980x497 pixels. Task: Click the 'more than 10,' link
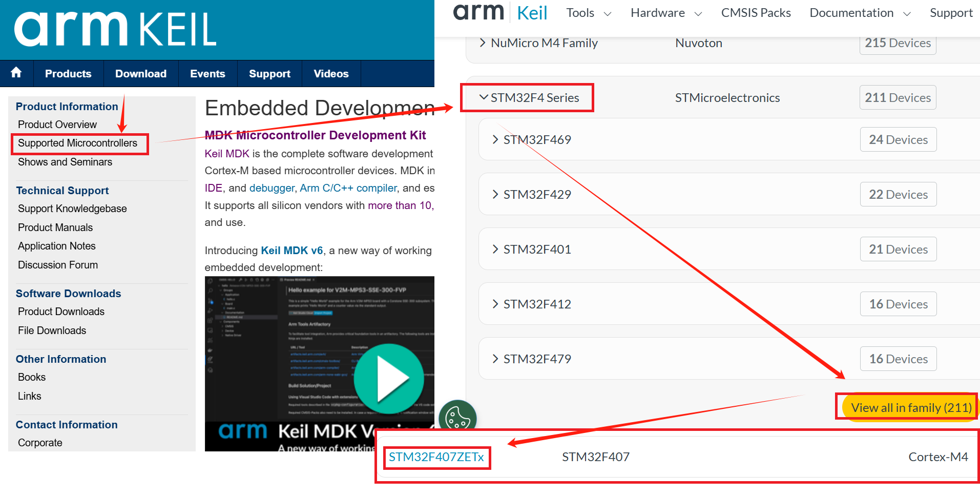(x=401, y=205)
